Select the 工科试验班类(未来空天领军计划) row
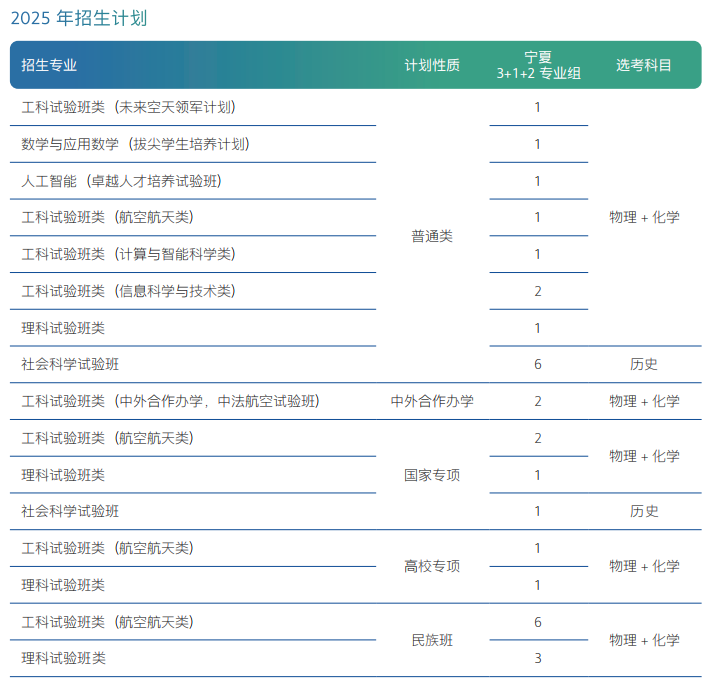The height and width of the screenshot is (683, 711). tap(129, 107)
